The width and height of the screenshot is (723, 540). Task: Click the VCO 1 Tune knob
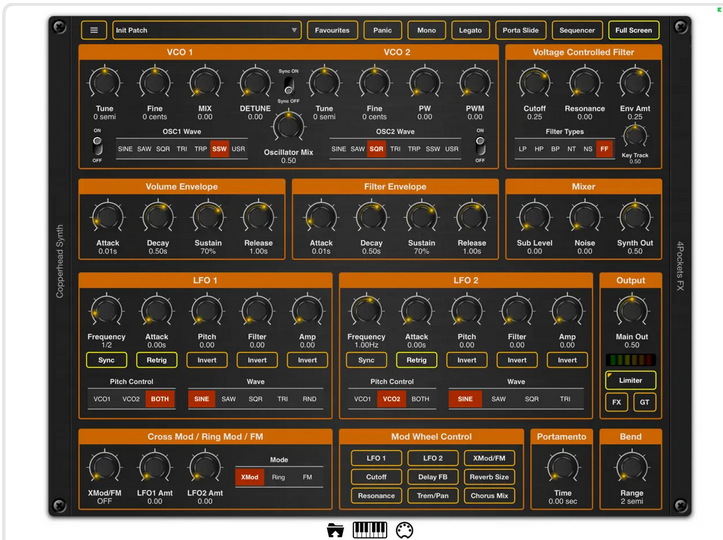coord(104,83)
